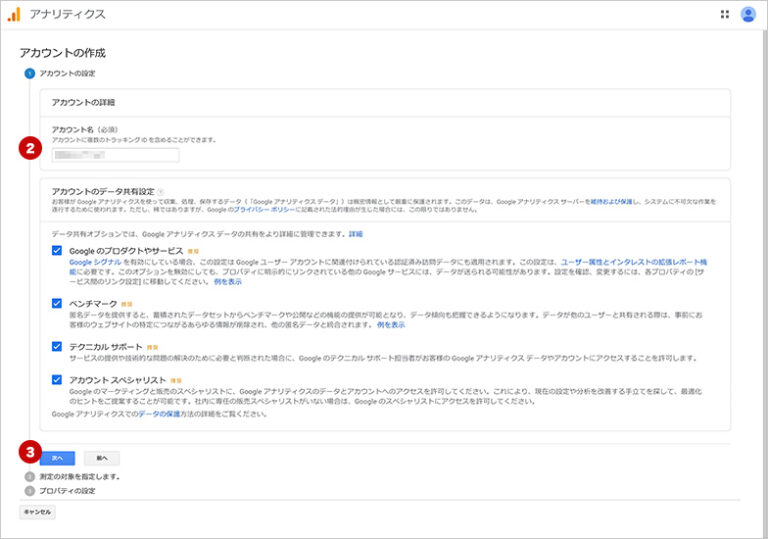Viewport: 768px width, 539px height.
Task: Click the Google Analytics logo icon
Action: point(14,14)
